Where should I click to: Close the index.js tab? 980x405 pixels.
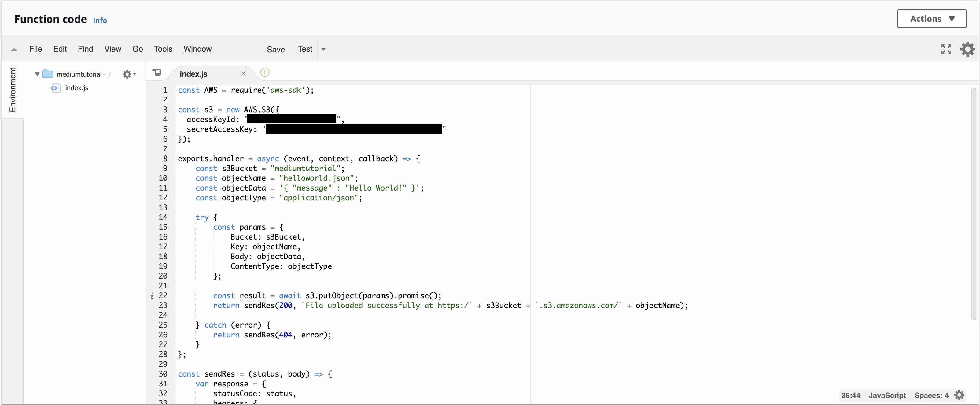(x=244, y=73)
